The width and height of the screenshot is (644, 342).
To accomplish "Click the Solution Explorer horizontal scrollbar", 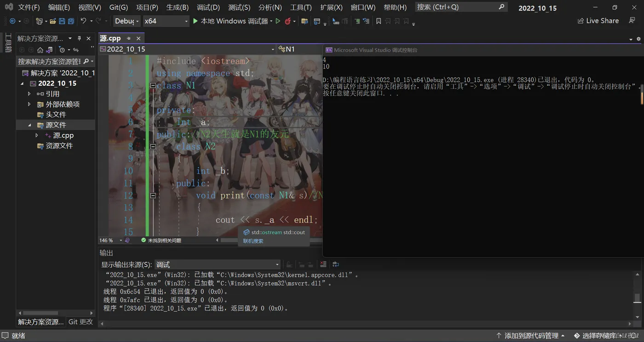I will pyautogui.click(x=55, y=313).
